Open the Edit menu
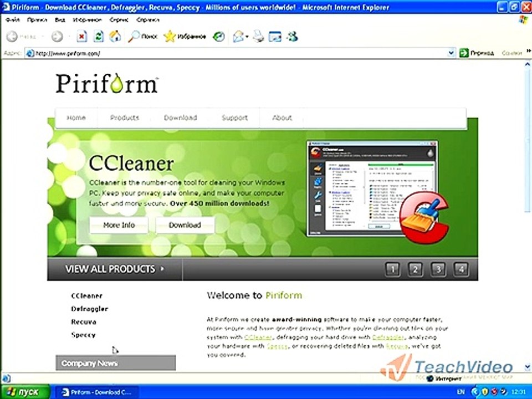This screenshot has height=399, width=532. click(37, 20)
